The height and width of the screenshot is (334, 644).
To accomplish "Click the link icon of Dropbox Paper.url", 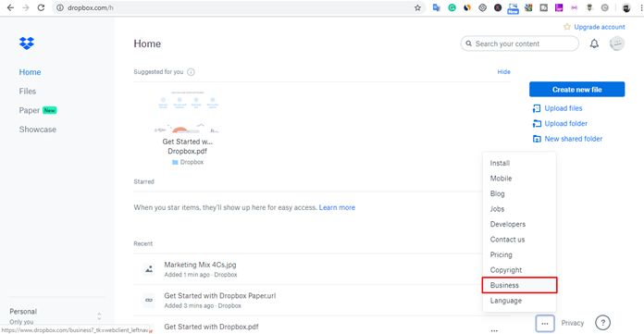I will click(x=149, y=301).
